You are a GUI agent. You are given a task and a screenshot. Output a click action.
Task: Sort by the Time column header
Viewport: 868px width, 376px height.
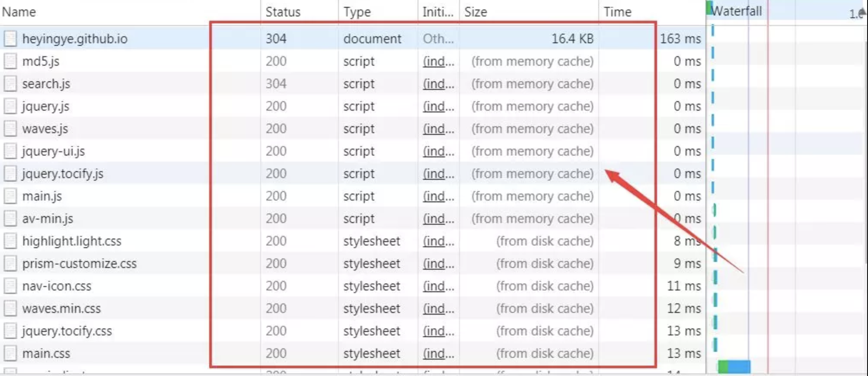pyautogui.click(x=617, y=12)
